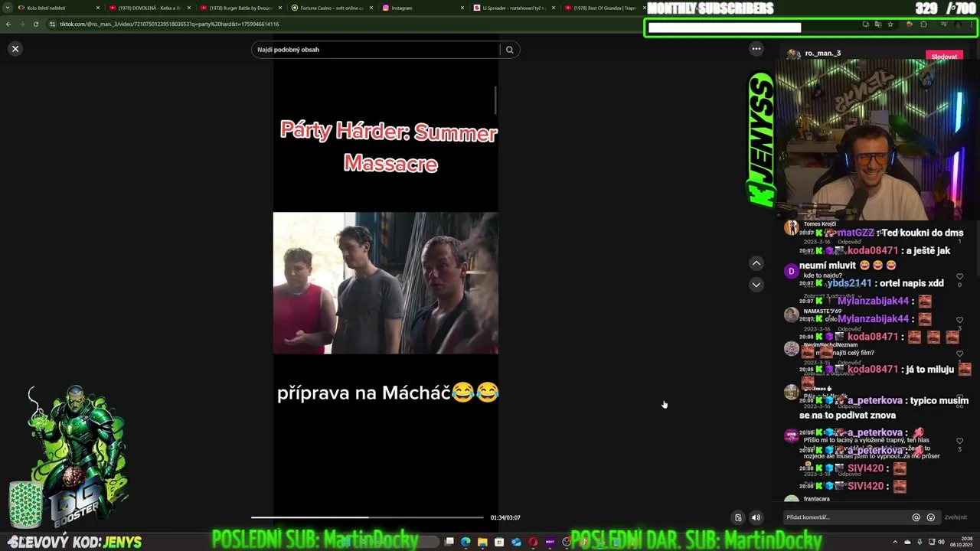The height and width of the screenshot is (551, 980).
Task: Bookmark this page with star icon
Action: click(890, 24)
